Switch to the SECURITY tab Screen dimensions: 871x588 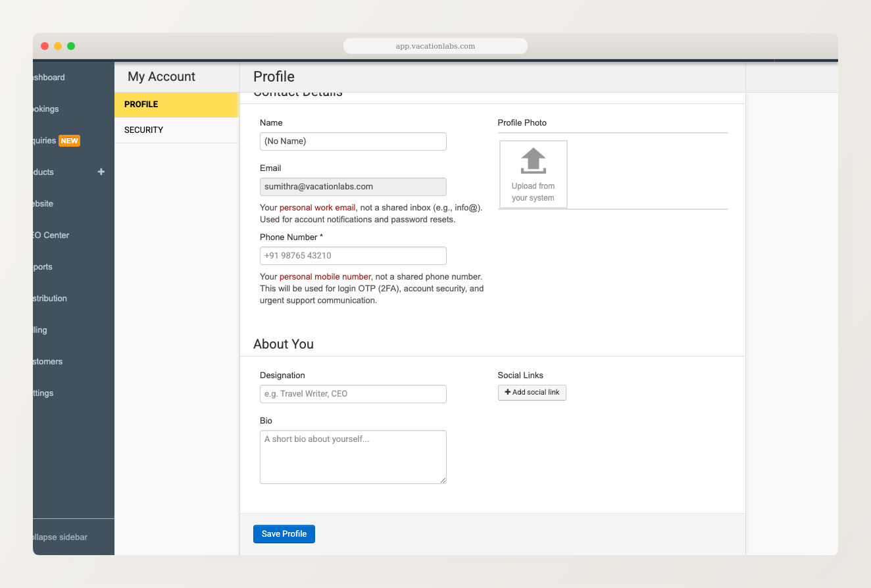[143, 130]
